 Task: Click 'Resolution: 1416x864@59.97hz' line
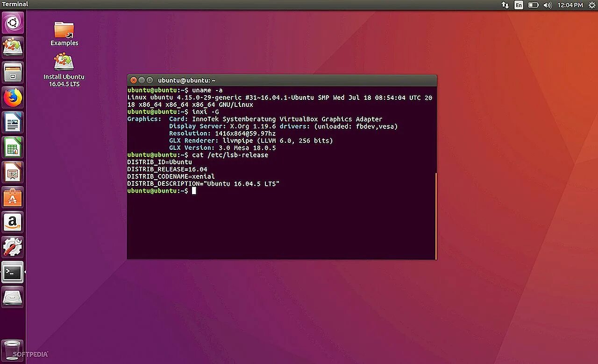222,133
